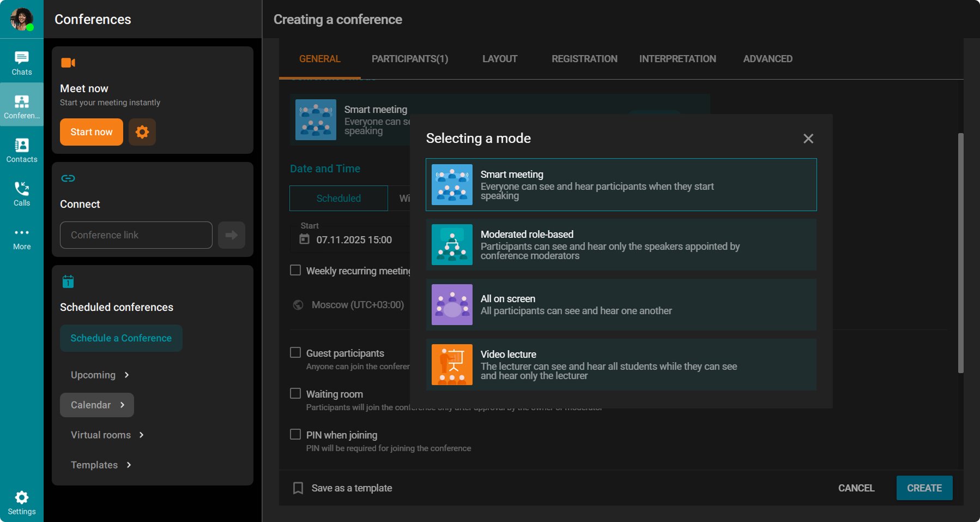Expand the Templates section
Screen dimensions: 980x522
101,465
